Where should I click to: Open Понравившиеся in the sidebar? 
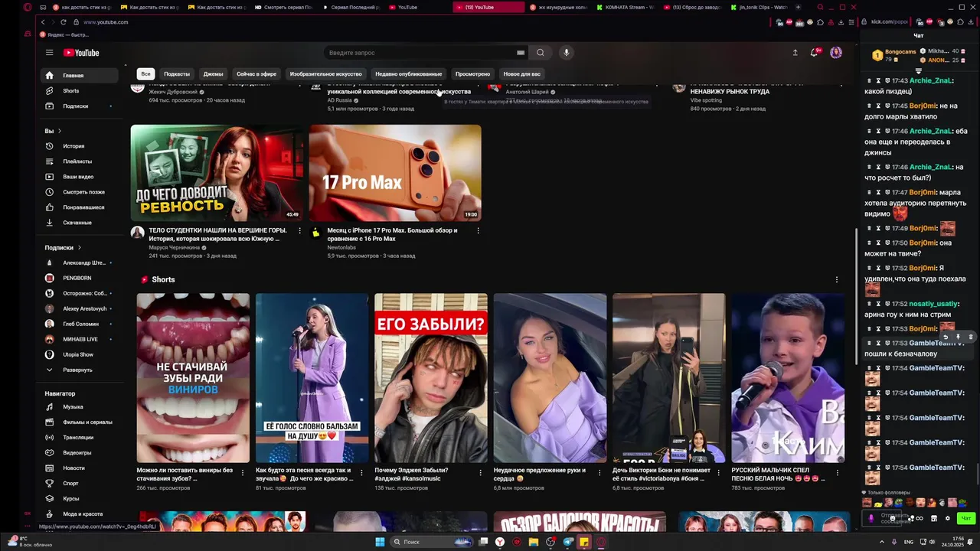[x=80, y=207]
